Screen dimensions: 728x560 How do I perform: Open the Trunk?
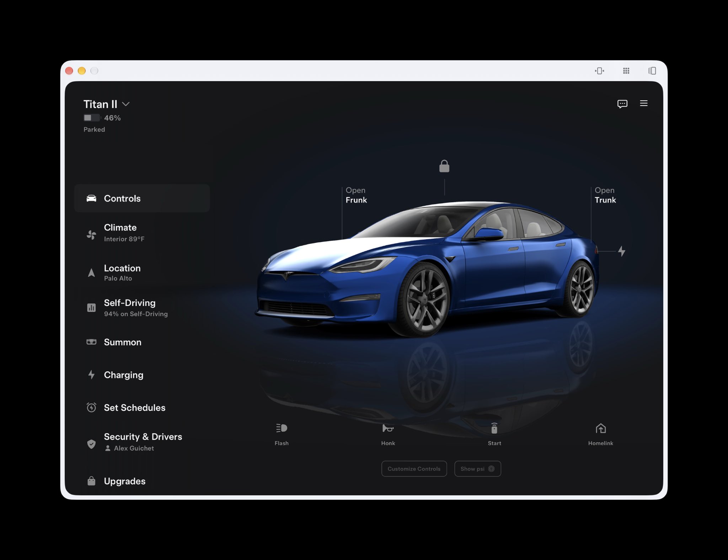(605, 195)
